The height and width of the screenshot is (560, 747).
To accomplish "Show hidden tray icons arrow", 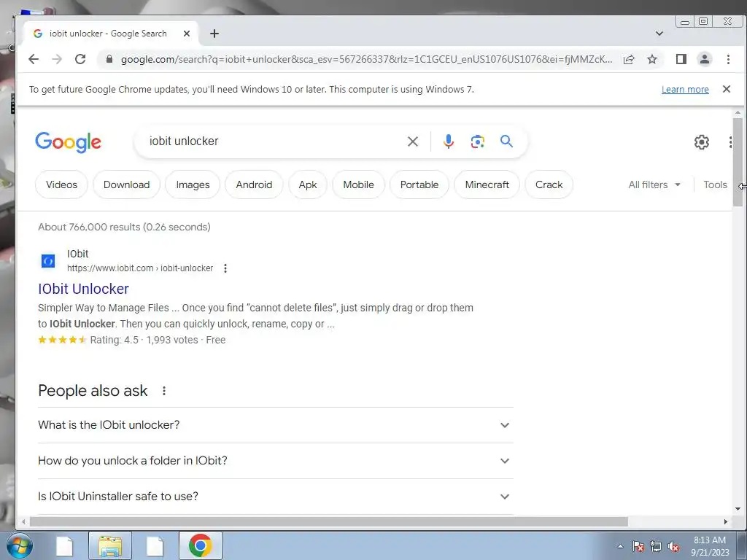I will pyautogui.click(x=620, y=546).
